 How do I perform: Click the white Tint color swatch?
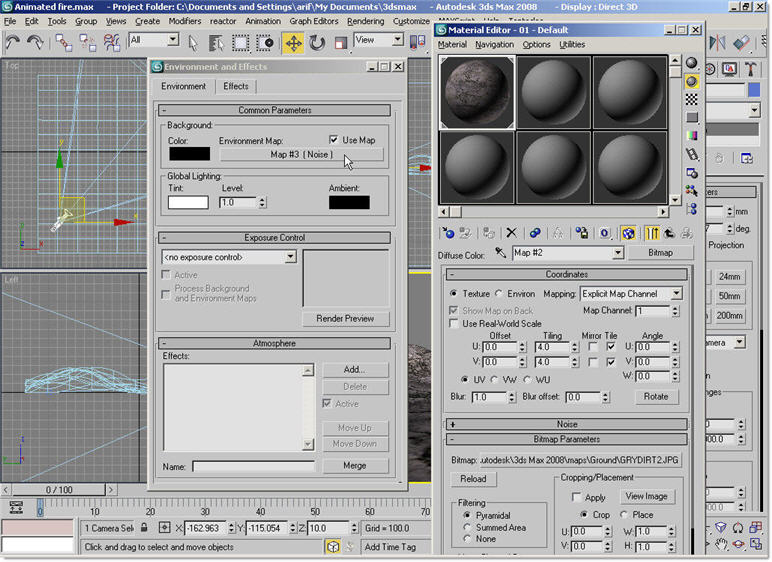click(x=188, y=202)
